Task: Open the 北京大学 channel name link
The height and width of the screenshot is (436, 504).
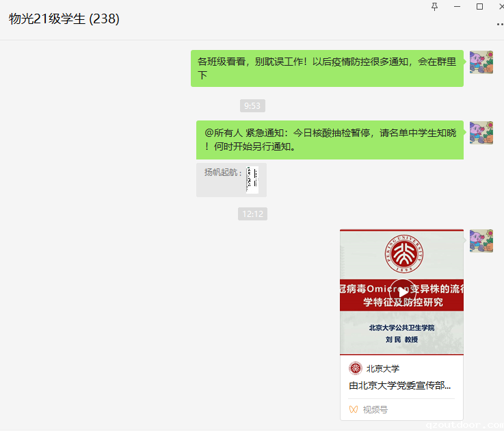Action: pyautogui.click(x=383, y=369)
